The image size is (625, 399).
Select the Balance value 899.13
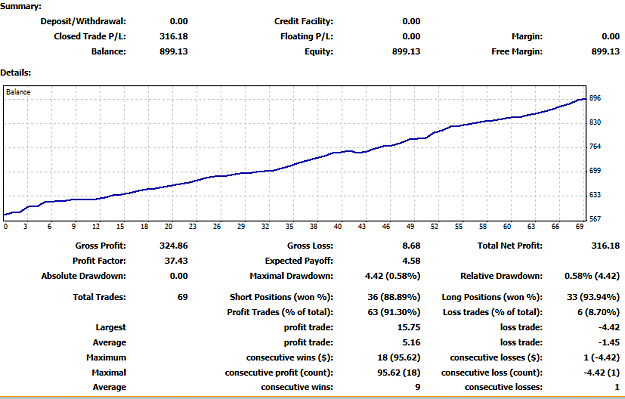(x=173, y=51)
